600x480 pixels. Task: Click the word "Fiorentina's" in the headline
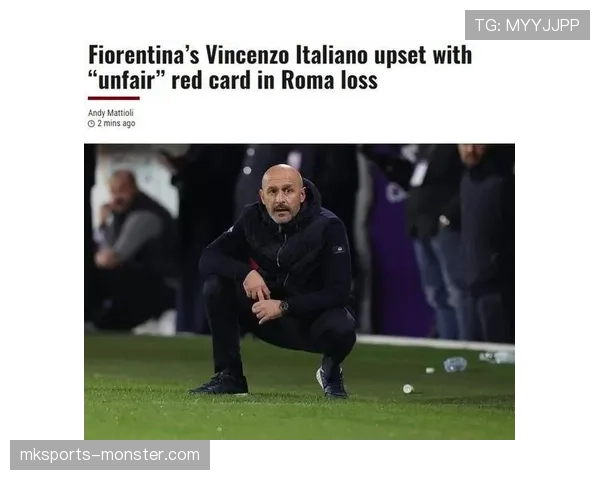(144, 55)
